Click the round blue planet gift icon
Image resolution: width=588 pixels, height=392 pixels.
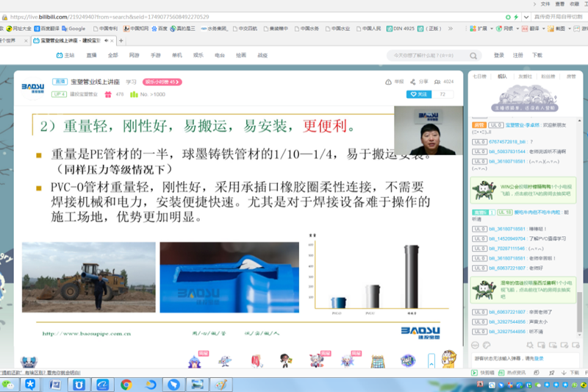[x=408, y=361]
